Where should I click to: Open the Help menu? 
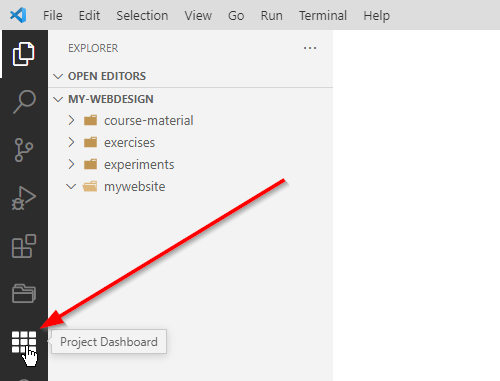coord(376,16)
